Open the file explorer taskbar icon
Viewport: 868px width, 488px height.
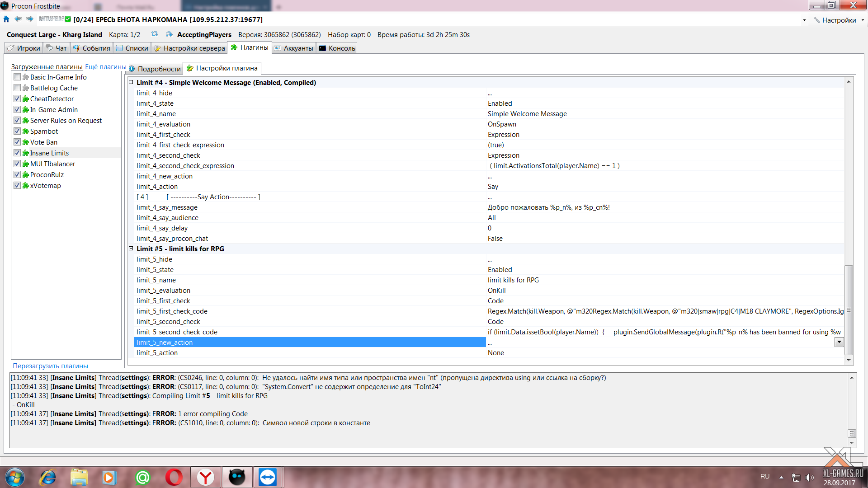click(x=79, y=477)
